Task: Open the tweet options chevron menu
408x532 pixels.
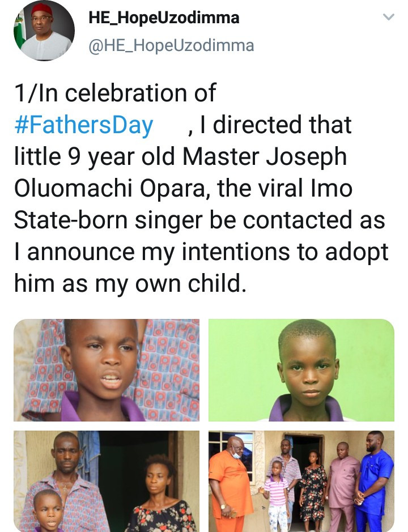Action: pyautogui.click(x=388, y=17)
